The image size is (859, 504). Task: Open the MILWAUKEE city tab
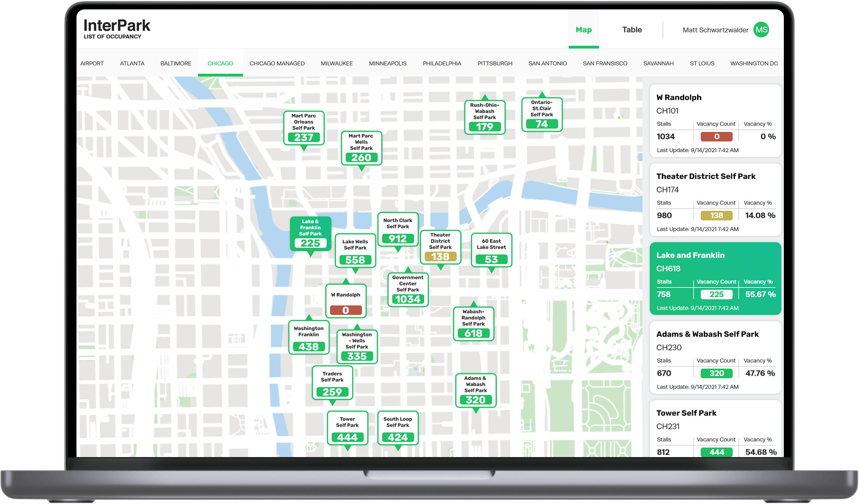337,63
